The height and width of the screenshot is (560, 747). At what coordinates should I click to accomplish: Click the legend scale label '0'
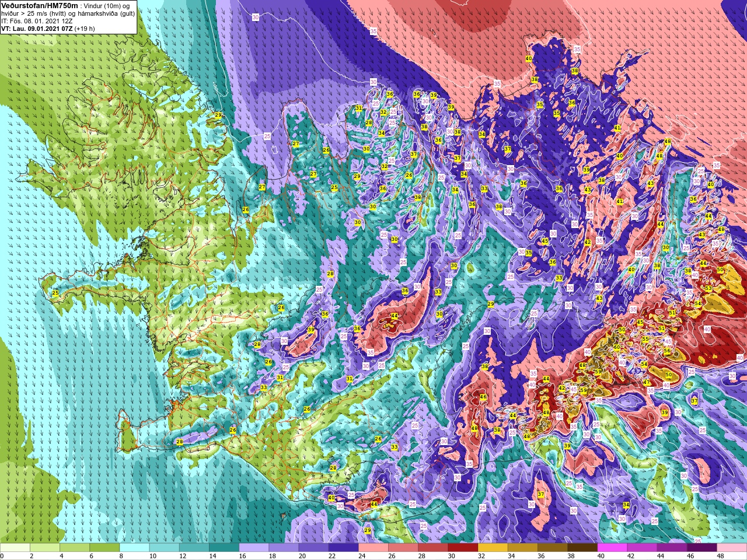(x=2, y=556)
